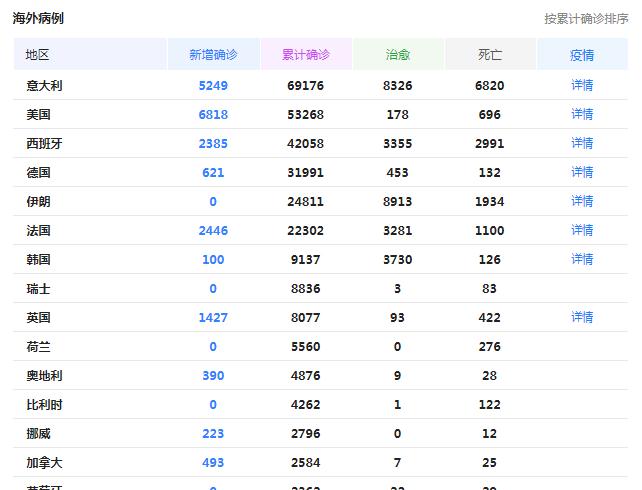
Task: Click deaths value 6820
Action: coord(490,86)
